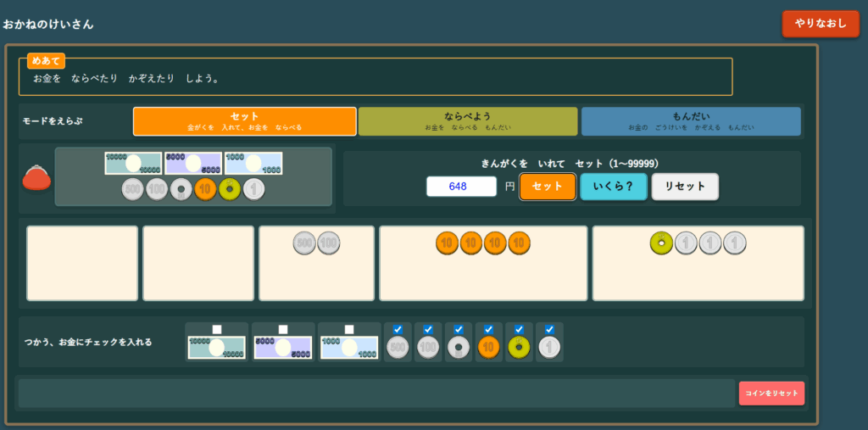Enable the 10000 yen bill checkbox
The image size is (868, 430).
click(x=217, y=329)
